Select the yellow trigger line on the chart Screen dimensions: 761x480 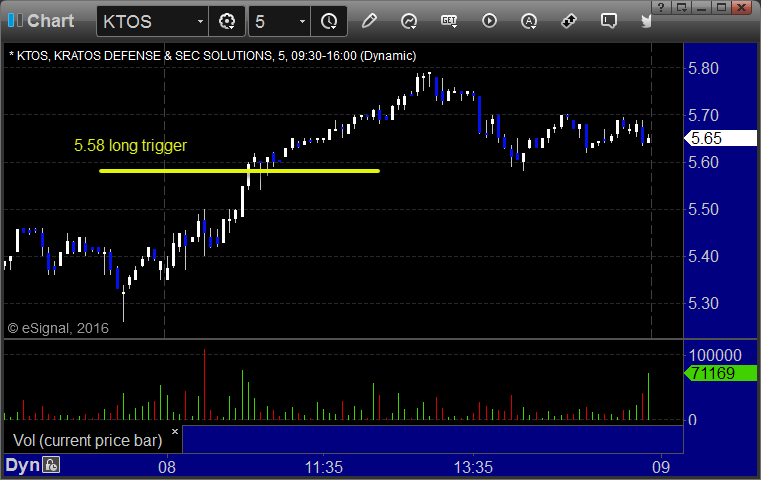pos(239,171)
